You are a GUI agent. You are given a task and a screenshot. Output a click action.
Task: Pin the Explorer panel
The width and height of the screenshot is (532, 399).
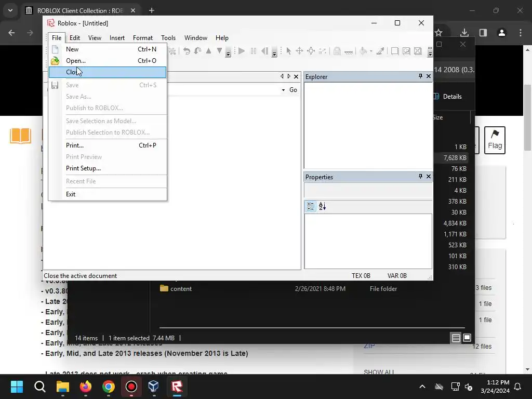click(x=420, y=76)
